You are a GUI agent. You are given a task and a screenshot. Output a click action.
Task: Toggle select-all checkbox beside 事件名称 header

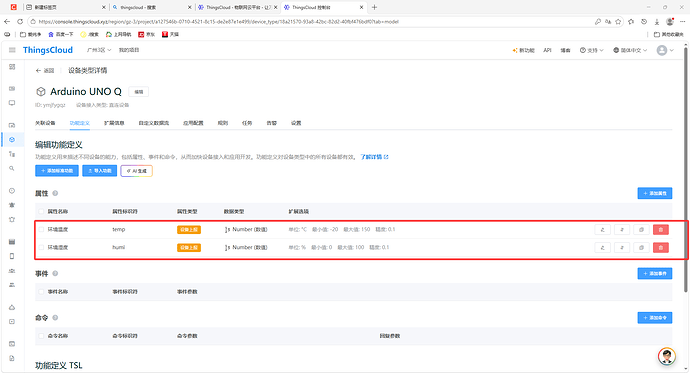tap(41, 292)
